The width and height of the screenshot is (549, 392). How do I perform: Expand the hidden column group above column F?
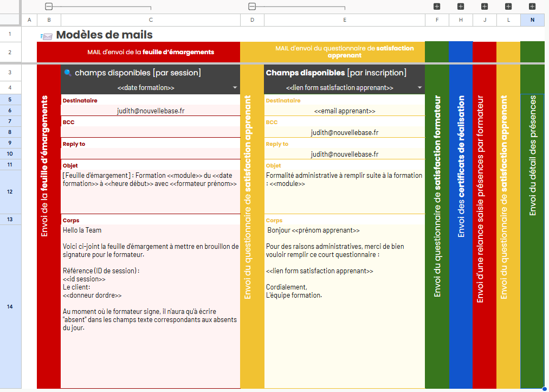(437, 7)
